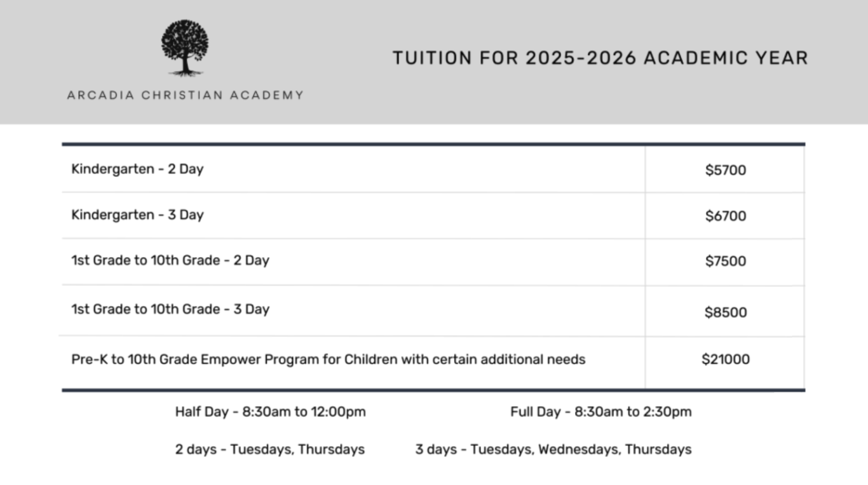Choose 1st Grade to 10th Grade - 2 Day
The height and width of the screenshot is (485, 868).
pos(170,260)
